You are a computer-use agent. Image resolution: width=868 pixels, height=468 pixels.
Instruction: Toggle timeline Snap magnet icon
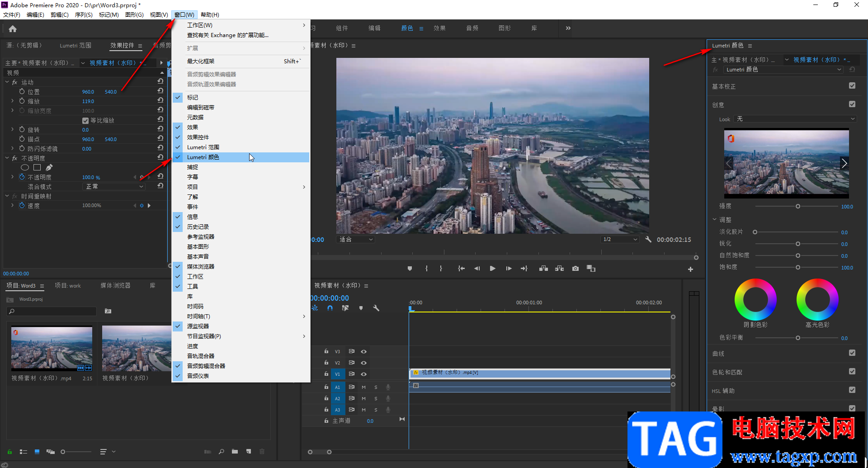point(330,308)
